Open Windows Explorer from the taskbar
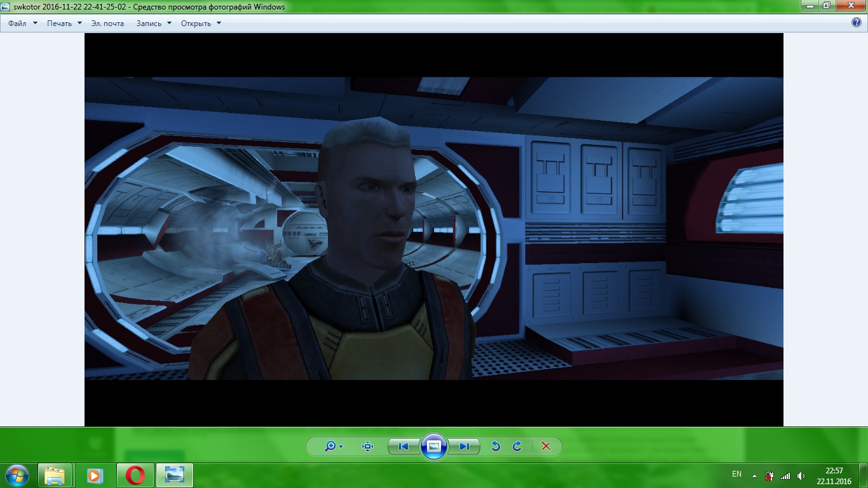The image size is (868, 488). (55, 475)
